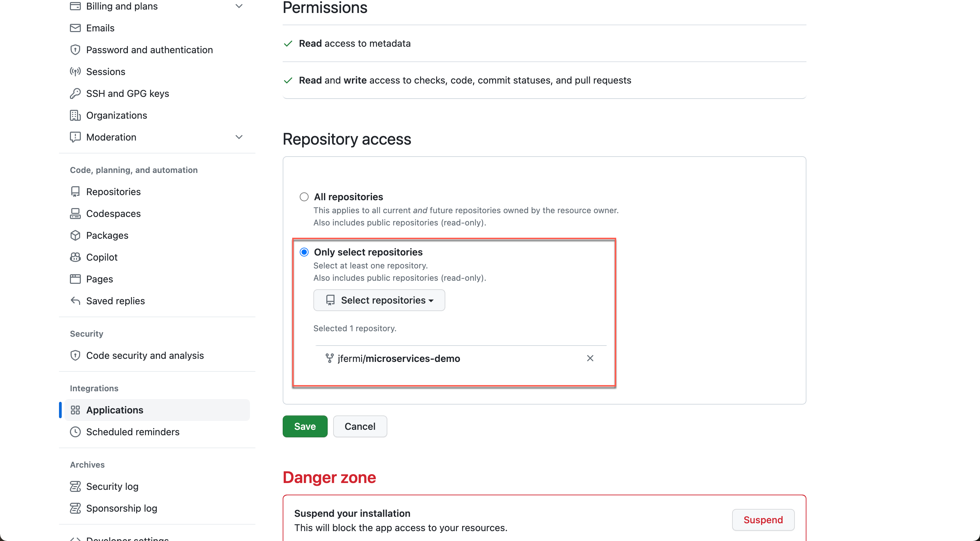
Task: Toggle the Moderation expander in sidebar
Action: pyautogui.click(x=238, y=136)
